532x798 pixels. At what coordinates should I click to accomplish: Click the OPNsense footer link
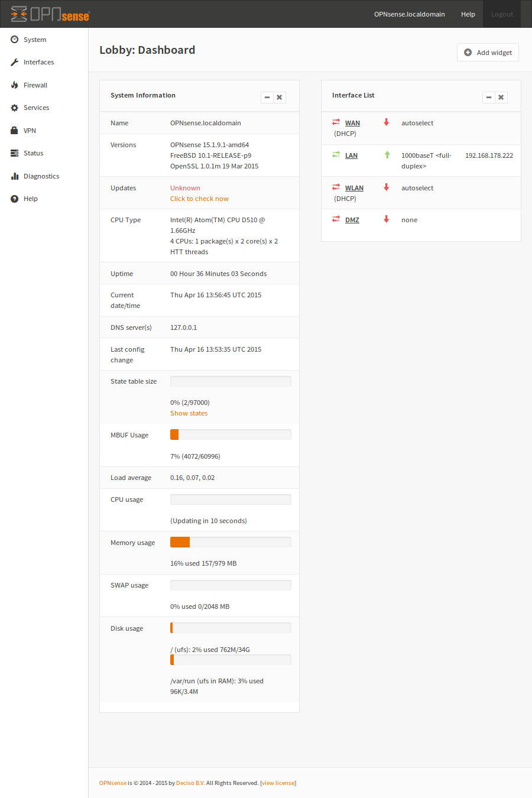click(x=113, y=783)
